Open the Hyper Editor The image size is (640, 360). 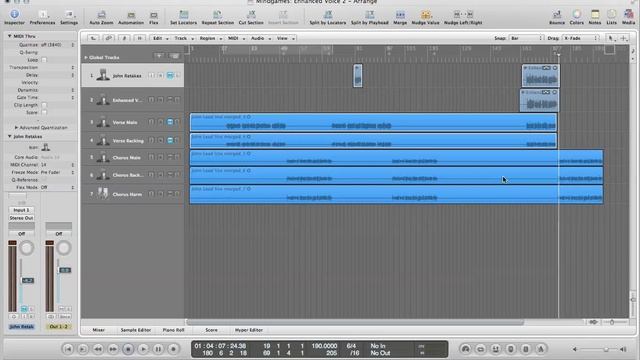point(249,330)
